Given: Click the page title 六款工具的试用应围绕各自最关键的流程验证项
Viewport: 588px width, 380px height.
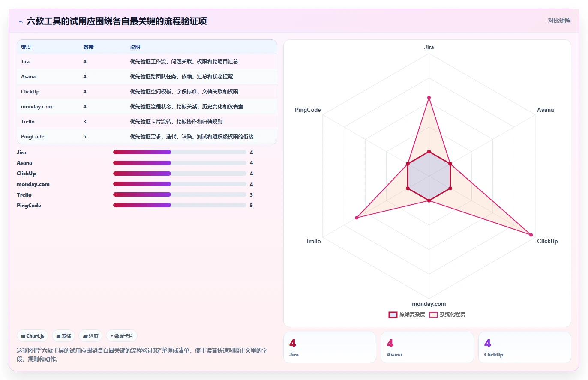Looking at the screenshot, I should (117, 21).
